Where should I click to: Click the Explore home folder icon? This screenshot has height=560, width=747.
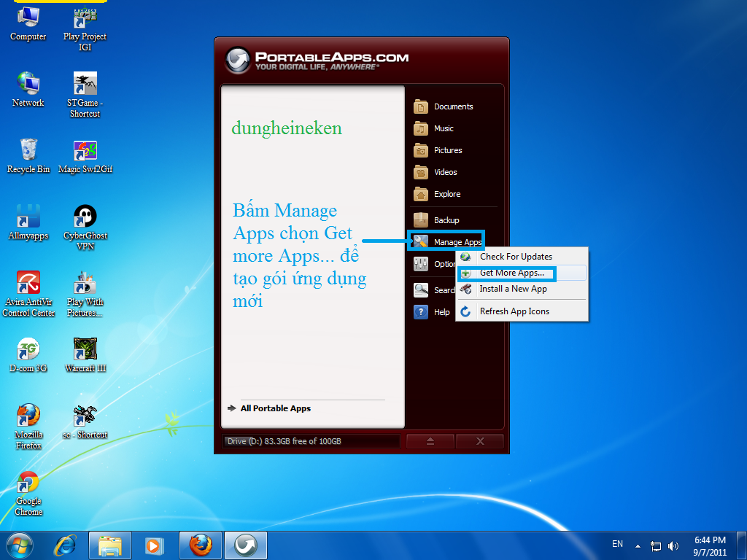tap(421, 194)
